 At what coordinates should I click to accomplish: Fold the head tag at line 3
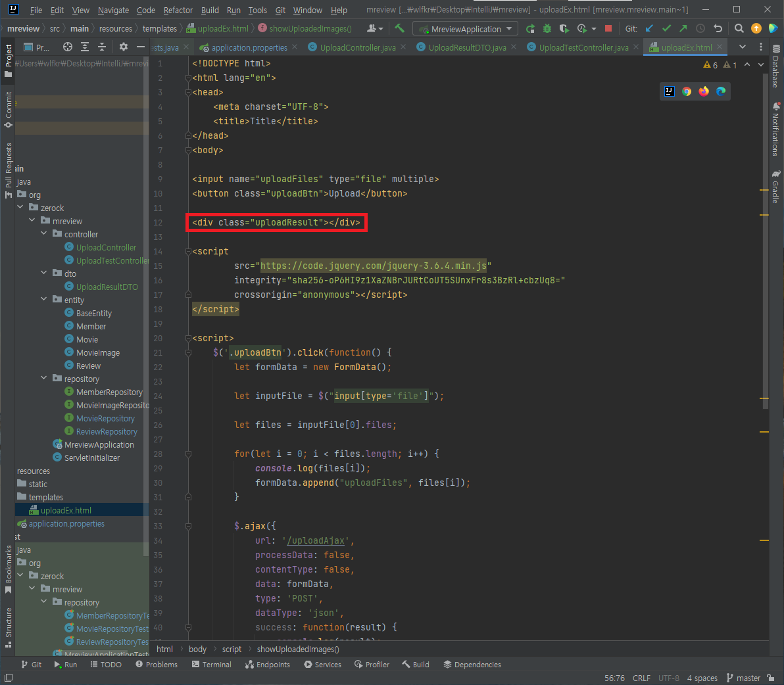pos(188,93)
